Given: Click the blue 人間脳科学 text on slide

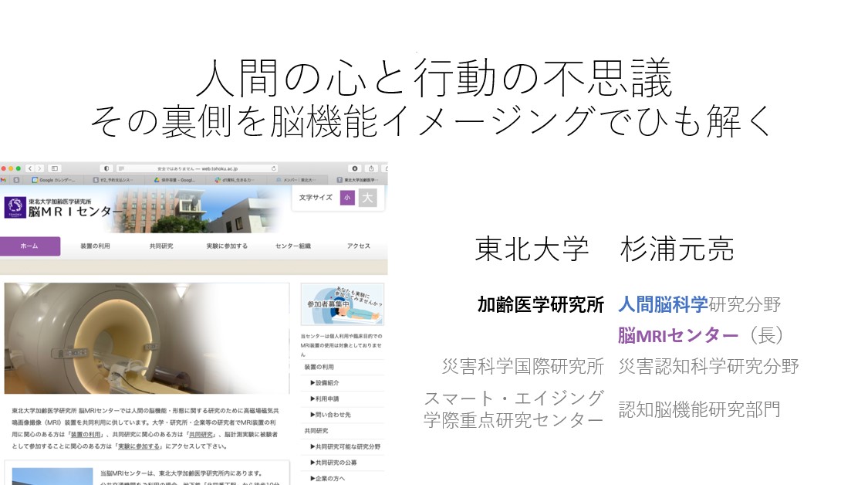Looking at the screenshot, I should click(x=664, y=304).
